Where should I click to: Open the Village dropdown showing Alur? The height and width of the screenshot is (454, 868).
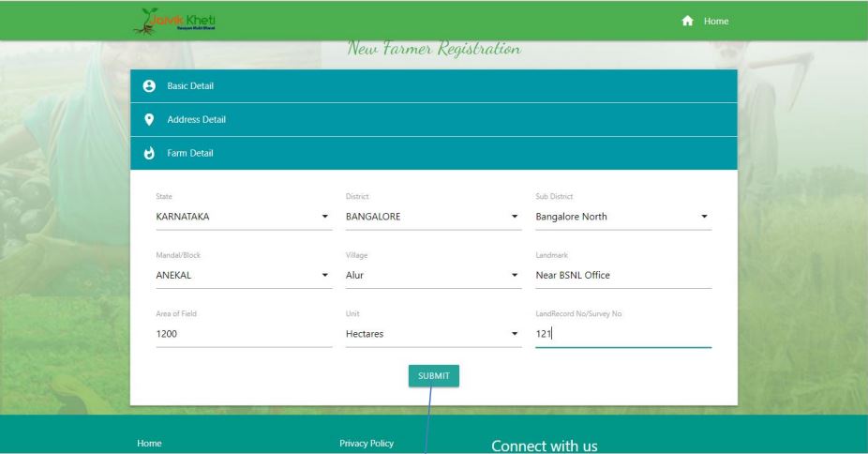433,275
